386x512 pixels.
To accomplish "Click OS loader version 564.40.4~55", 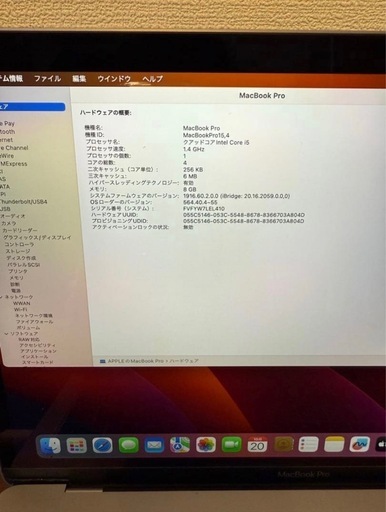I will (x=200, y=202).
